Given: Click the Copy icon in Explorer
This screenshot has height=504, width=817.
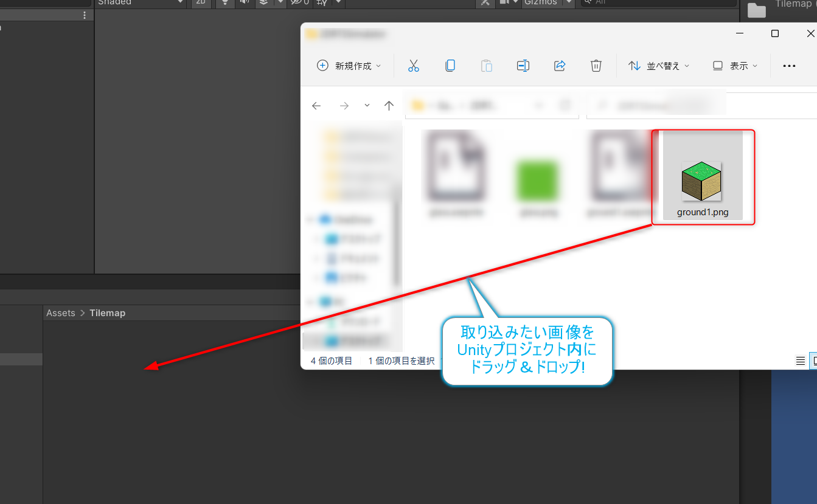Looking at the screenshot, I should (450, 66).
